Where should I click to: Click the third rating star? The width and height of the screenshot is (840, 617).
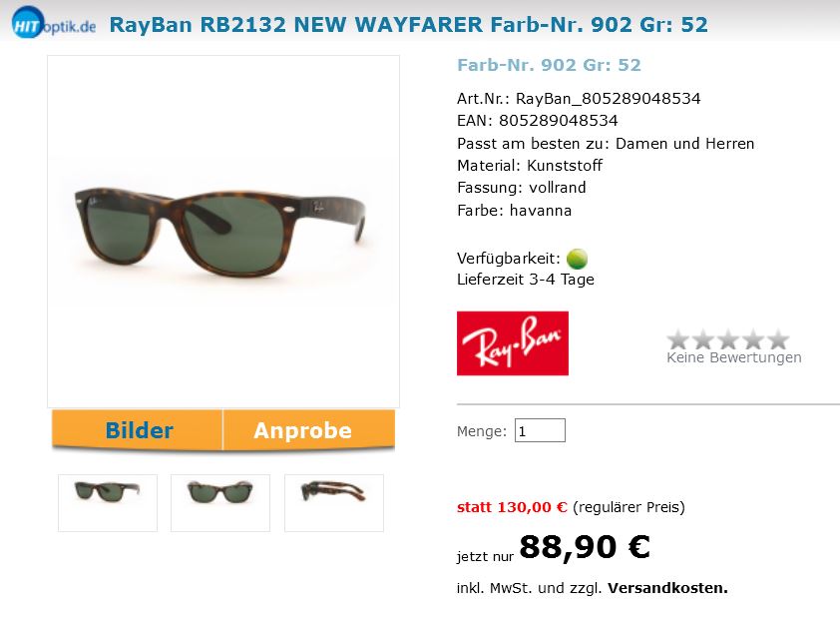click(728, 339)
